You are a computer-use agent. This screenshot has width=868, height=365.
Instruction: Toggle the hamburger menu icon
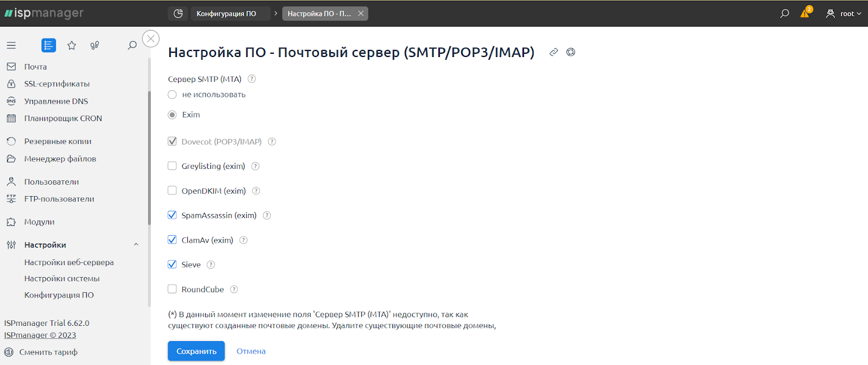pos(11,46)
